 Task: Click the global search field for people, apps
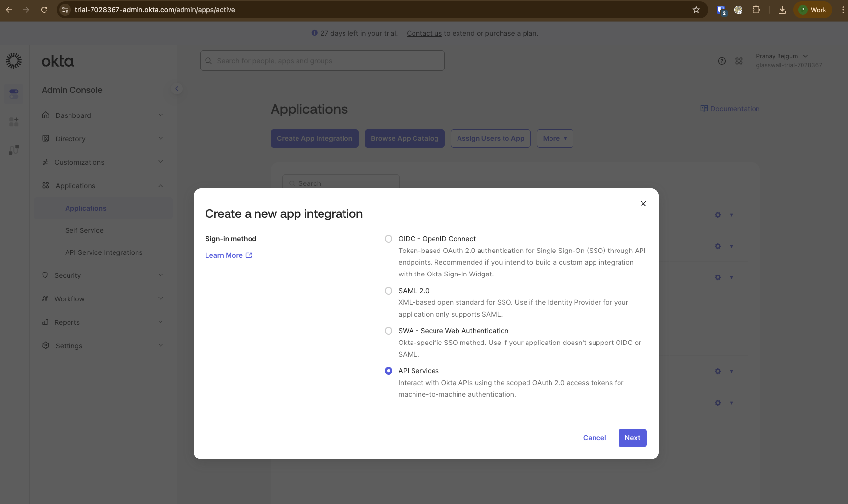tap(322, 61)
